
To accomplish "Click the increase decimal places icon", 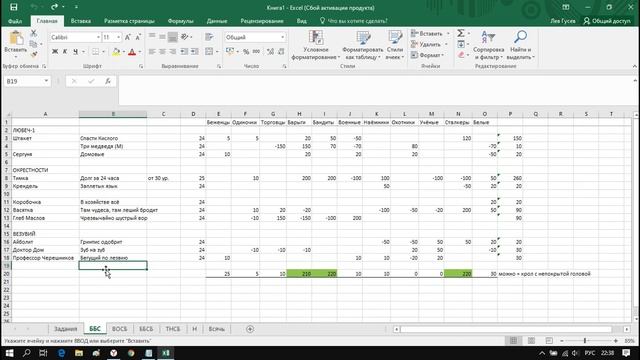I will click(x=270, y=51).
